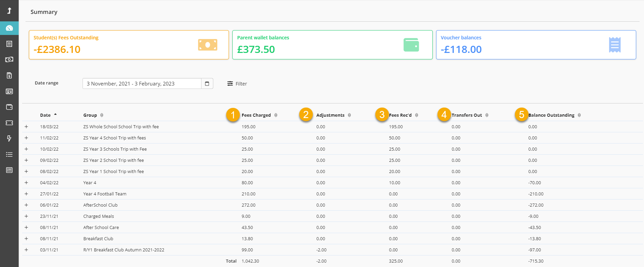Open the Filter options
This screenshot has height=267, width=644.
237,83
